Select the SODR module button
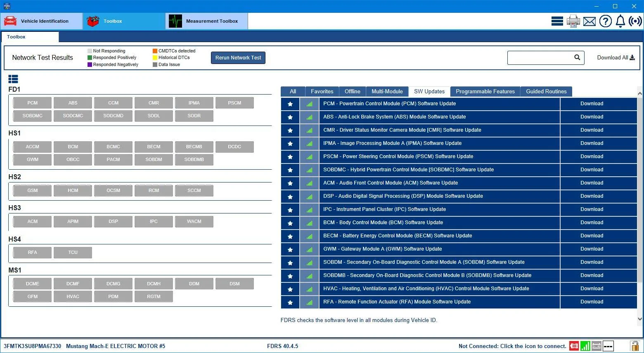 (194, 116)
